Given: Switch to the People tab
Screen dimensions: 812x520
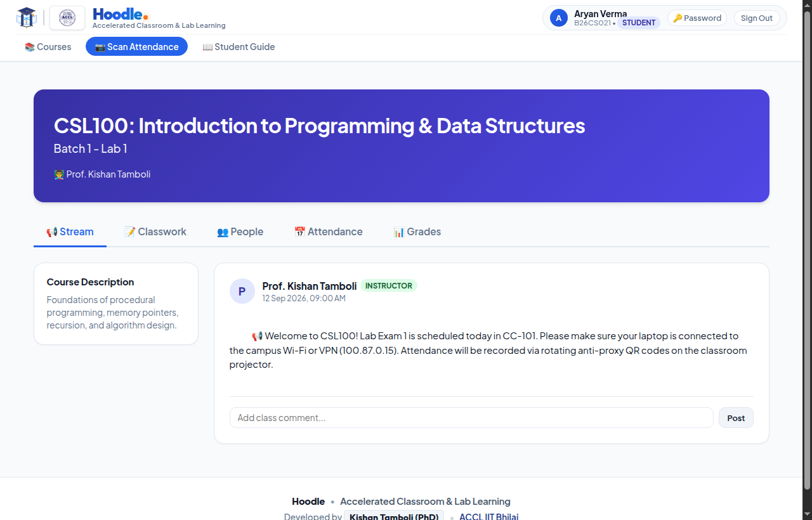Looking at the screenshot, I should click(240, 231).
